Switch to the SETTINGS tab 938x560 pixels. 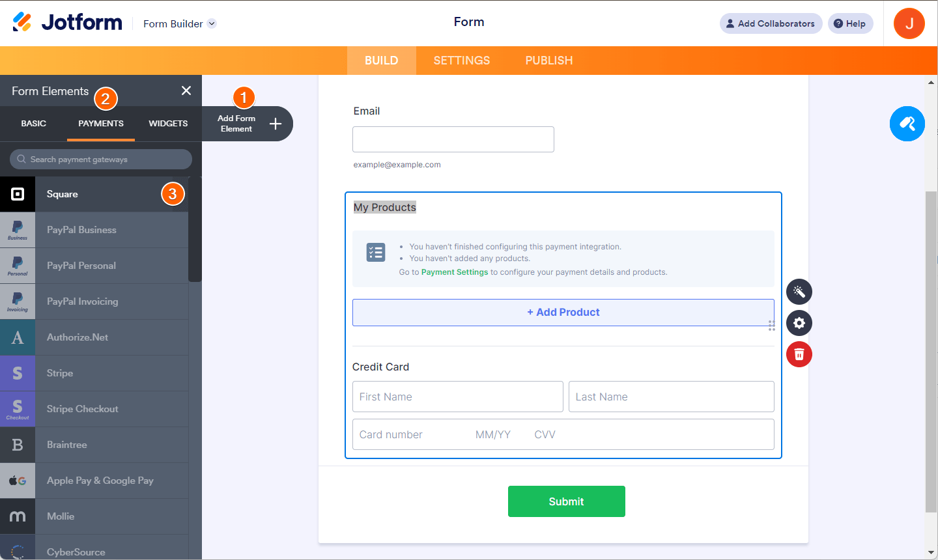(462, 61)
